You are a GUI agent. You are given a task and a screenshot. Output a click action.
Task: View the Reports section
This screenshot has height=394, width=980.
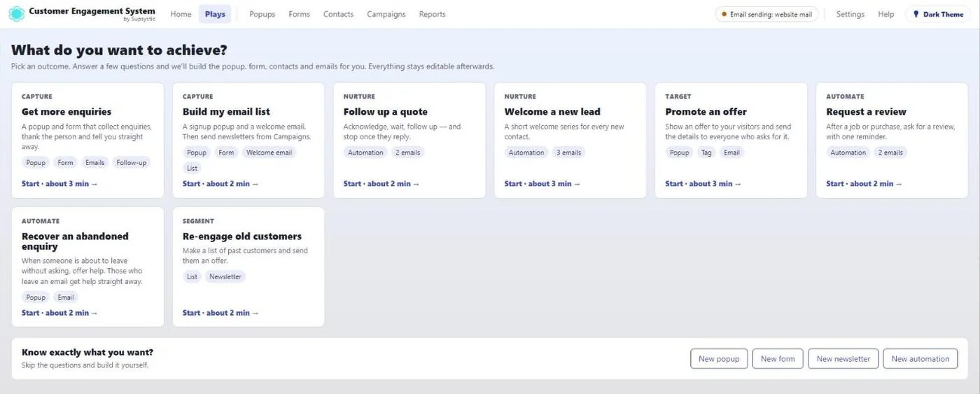click(x=432, y=14)
